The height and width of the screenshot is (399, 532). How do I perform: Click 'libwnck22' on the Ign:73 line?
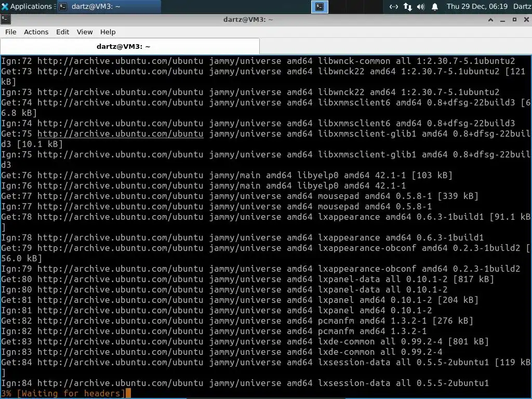click(x=341, y=92)
